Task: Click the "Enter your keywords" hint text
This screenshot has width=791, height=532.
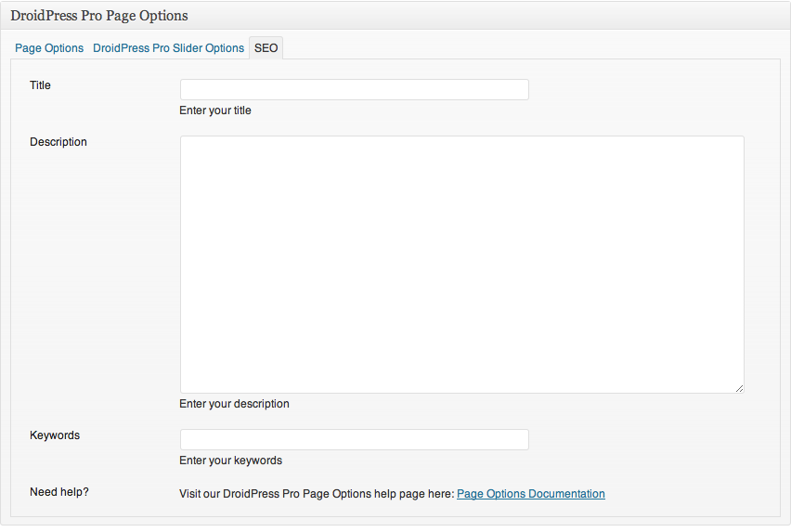Action: click(230, 461)
